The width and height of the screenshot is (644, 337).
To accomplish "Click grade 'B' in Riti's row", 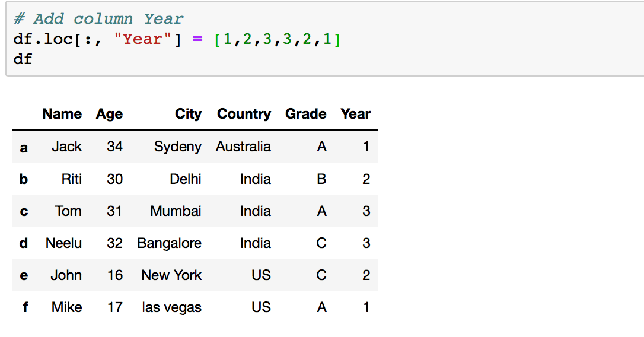I will click(x=321, y=179).
